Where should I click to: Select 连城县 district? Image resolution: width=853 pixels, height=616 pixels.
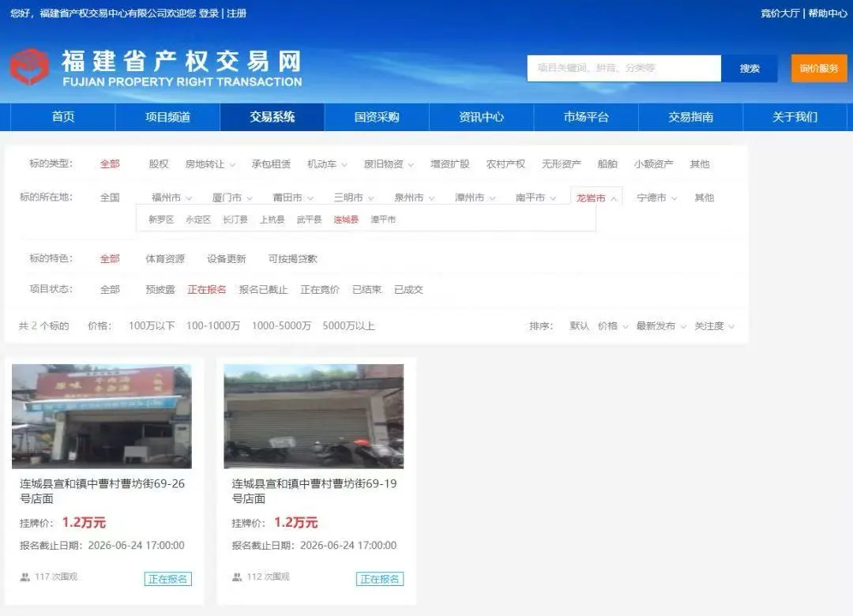(346, 220)
